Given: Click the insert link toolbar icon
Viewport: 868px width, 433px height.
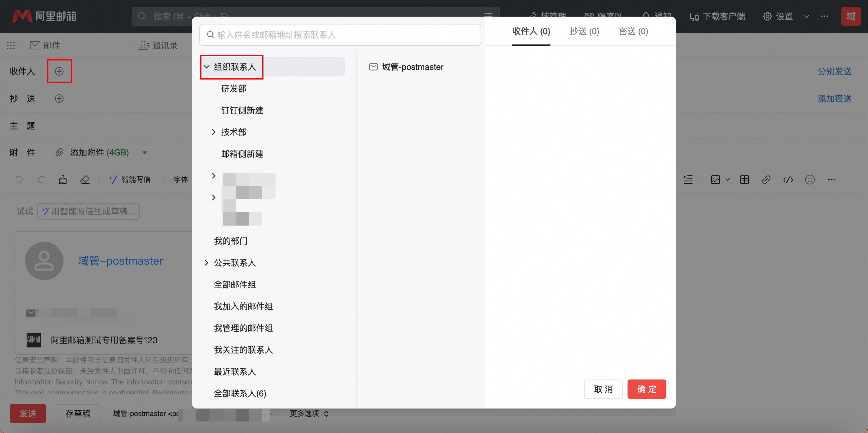Looking at the screenshot, I should point(766,180).
